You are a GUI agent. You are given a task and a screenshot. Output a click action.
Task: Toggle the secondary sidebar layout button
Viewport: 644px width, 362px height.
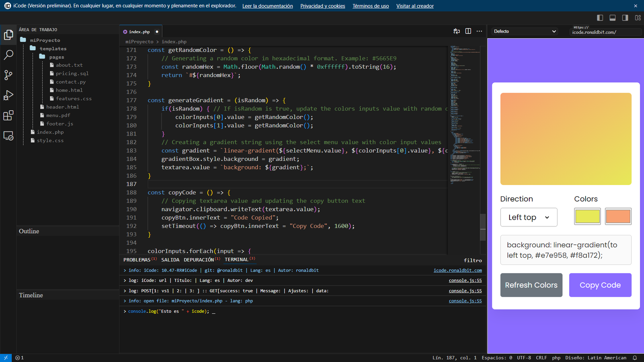coord(625,18)
